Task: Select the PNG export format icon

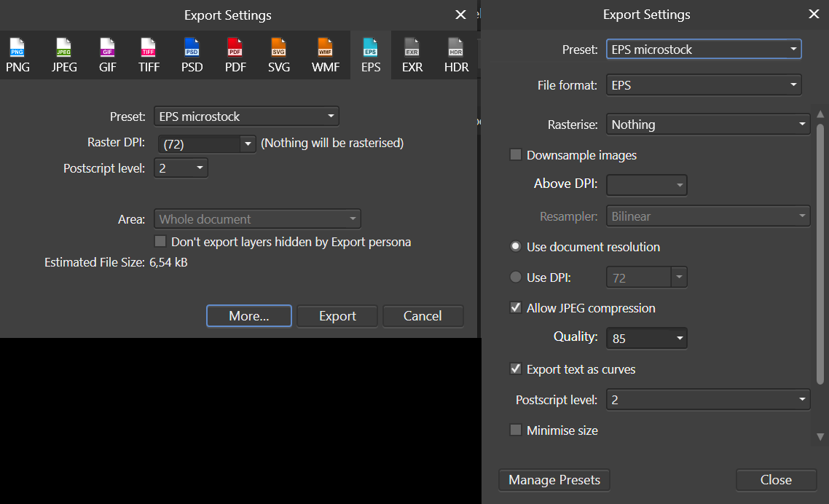Action: point(17,55)
